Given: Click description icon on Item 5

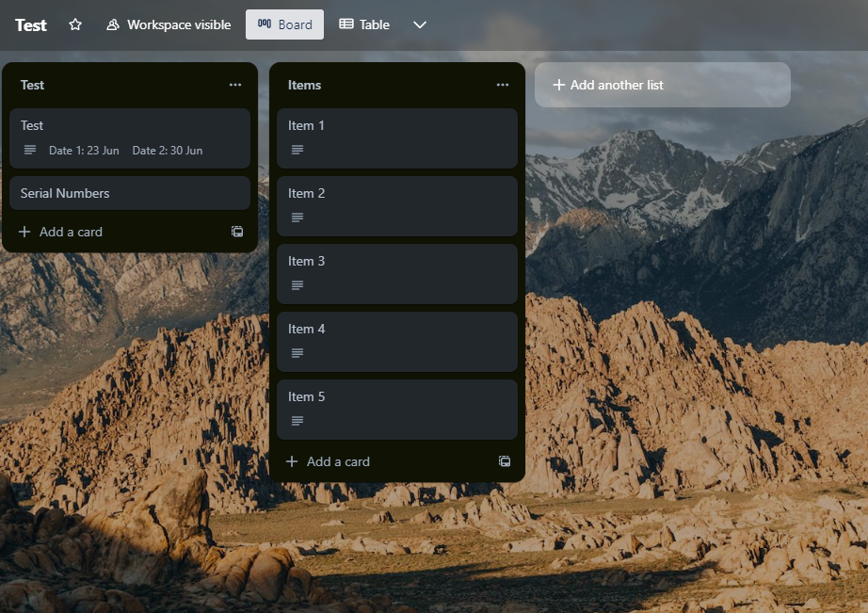Looking at the screenshot, I should [297, 421].
